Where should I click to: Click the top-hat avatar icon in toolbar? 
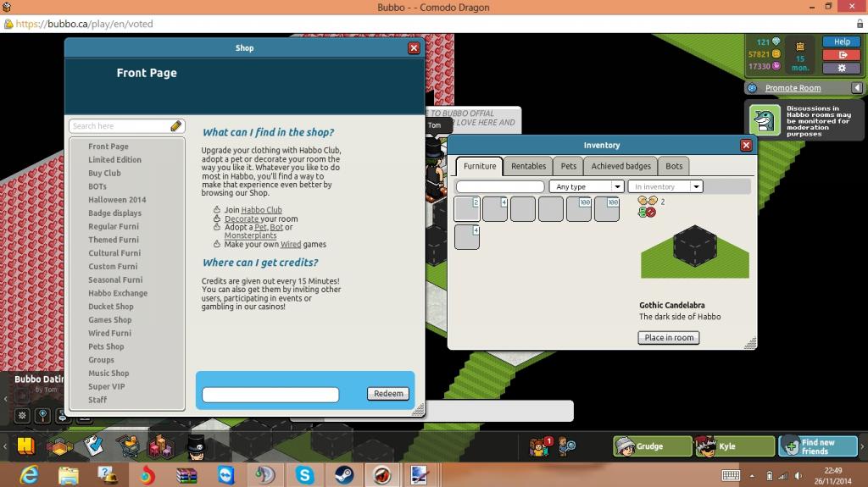(196, 447)
